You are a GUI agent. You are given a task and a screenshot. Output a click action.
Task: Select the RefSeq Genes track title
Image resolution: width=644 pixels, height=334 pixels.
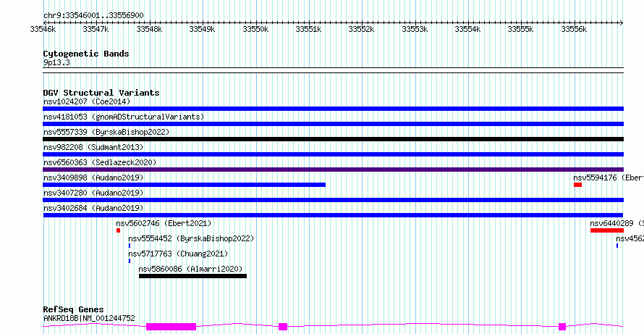click(x=74, y=310)
